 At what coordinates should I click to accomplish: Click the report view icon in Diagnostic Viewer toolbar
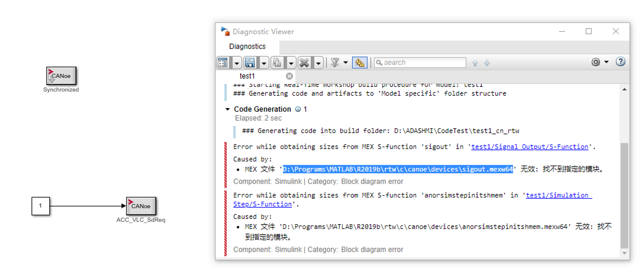coord(223,63)
